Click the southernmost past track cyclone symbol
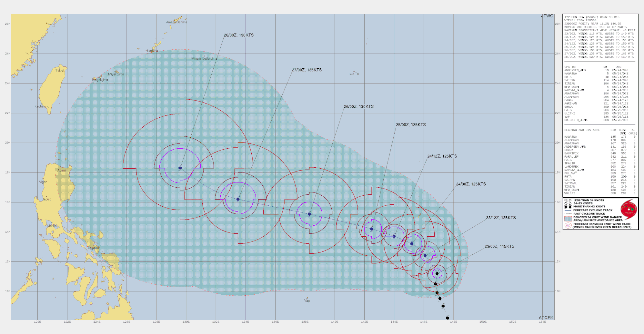Image resolution: width=644 pixels, height=334 pixels. [448, 318]
